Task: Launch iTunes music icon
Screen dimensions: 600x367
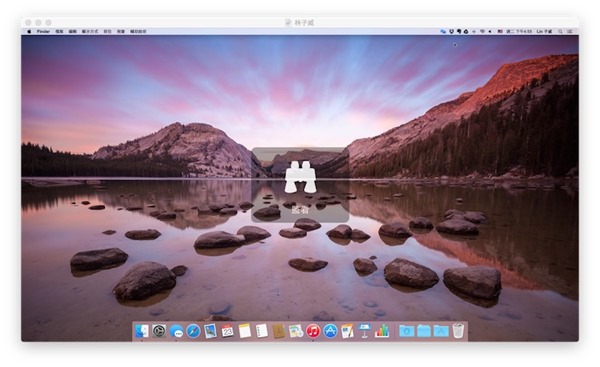Action: pos(313,331)
